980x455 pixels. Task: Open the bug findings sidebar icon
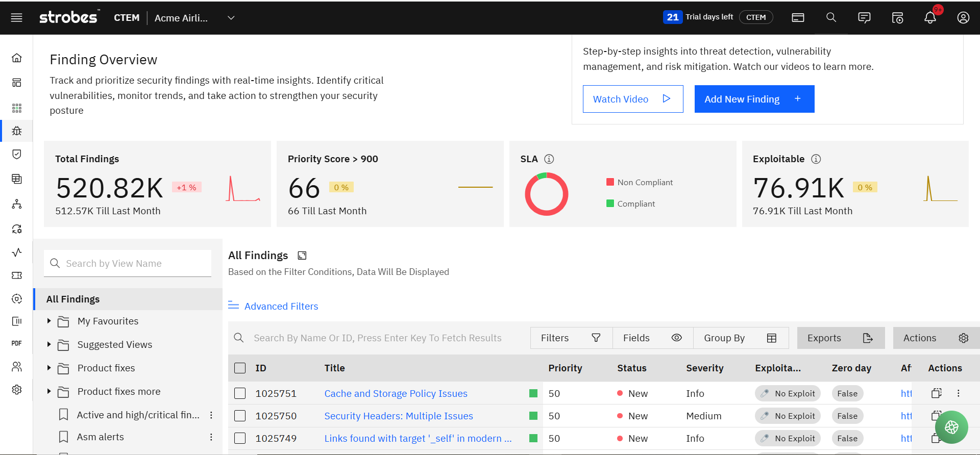(17, 131)
